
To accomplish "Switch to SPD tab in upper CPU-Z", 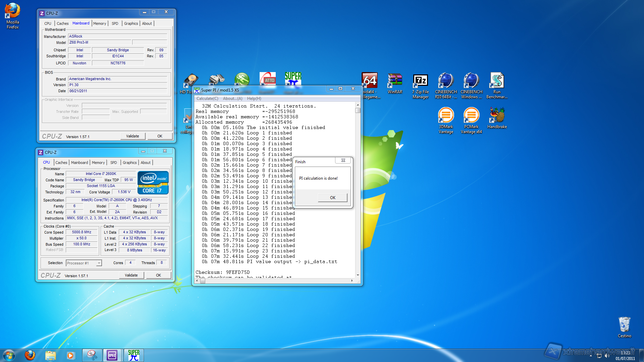I will pos(115,23).
